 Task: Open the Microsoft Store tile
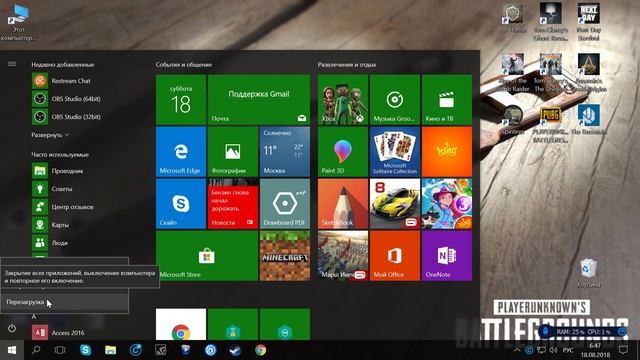(x=207, y=256)
